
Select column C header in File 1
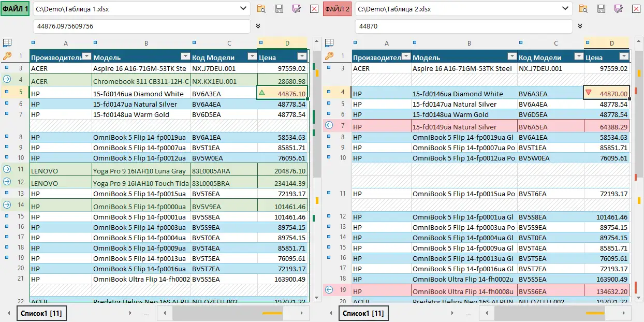(229, 43)
